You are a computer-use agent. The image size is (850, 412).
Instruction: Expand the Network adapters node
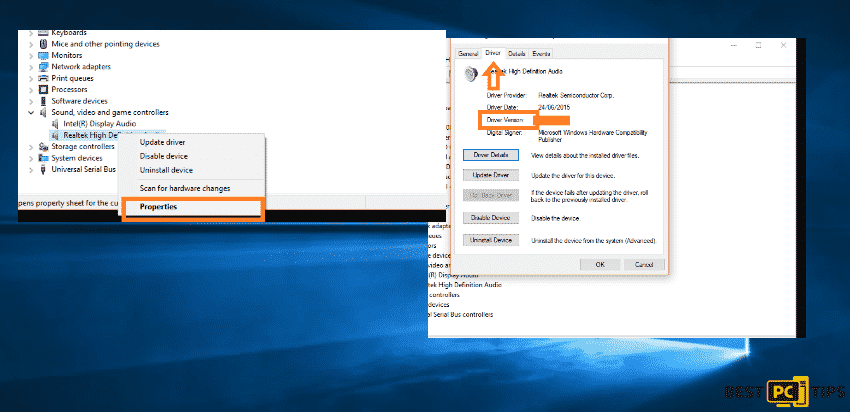30,67
